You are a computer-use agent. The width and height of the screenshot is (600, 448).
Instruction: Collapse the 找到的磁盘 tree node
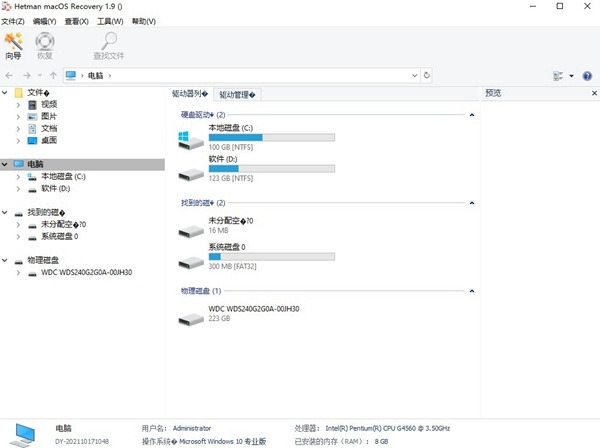(5, 212)
